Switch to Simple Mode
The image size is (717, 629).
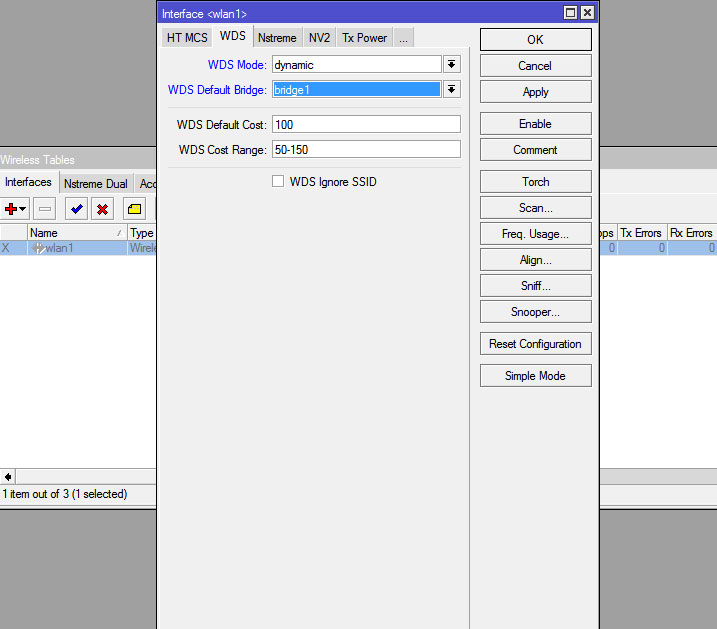535,376
